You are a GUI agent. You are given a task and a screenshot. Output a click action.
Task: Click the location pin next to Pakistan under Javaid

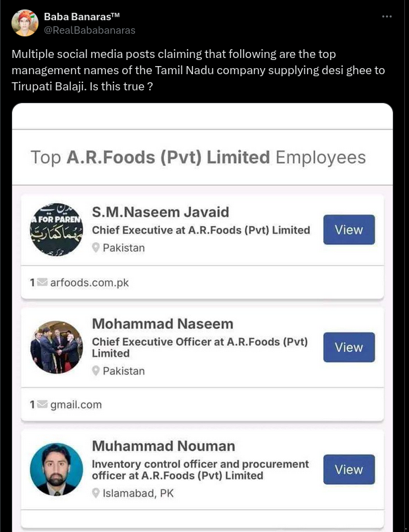click(97, 248)
